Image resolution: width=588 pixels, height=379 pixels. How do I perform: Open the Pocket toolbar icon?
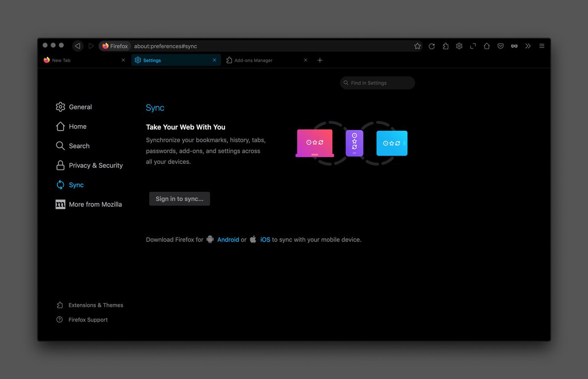pos(500,46)
